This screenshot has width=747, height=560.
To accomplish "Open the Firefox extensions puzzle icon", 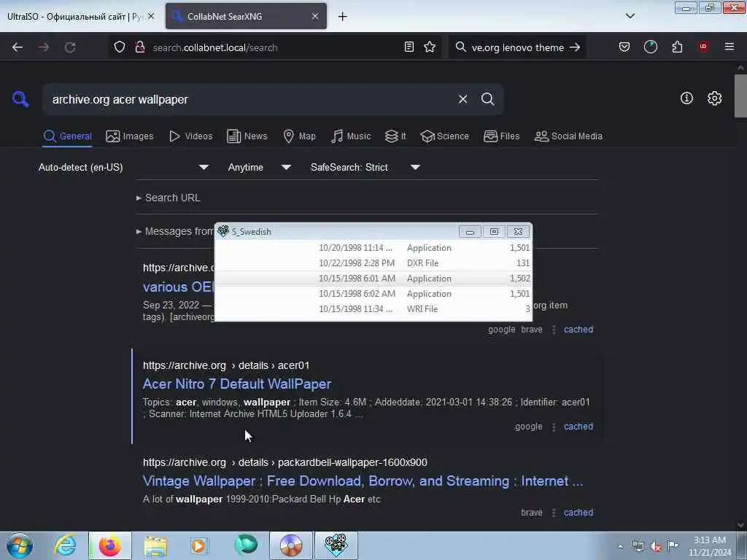I will pyautogui.click(x=677, y=47).
